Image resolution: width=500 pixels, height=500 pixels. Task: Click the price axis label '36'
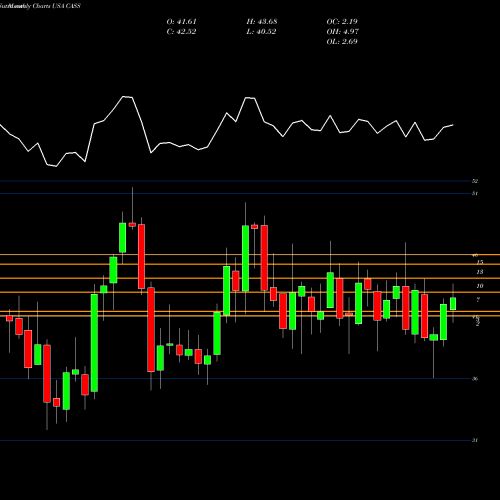pyautogui.click(x=475, y=379)
